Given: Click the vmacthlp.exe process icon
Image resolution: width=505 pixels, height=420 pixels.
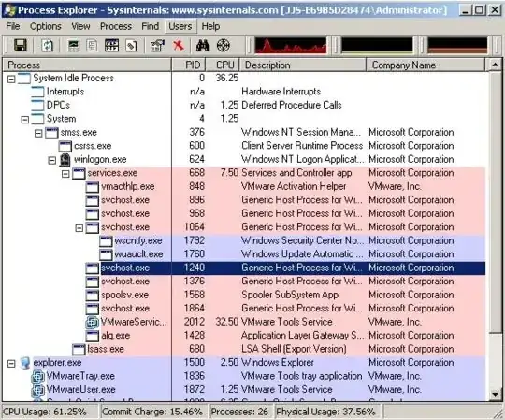Looking at the screenshot, I should (x=92, y=187).
